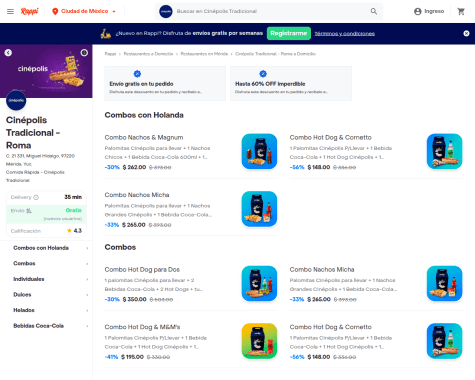Click the 4.3 rating value

[78, 231]
